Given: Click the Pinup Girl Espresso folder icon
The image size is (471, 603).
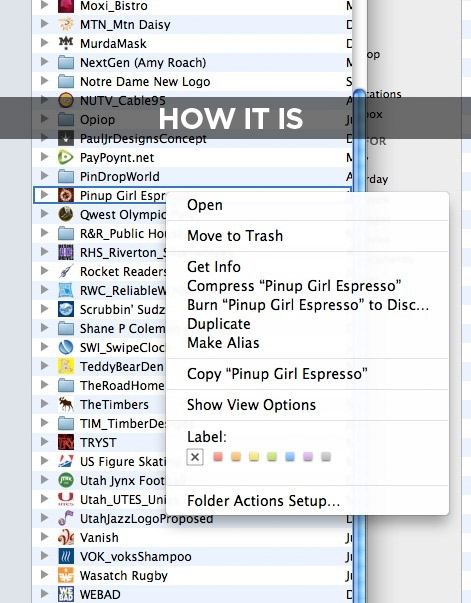Looking at the screenshot, I should (x=66, y=195).
